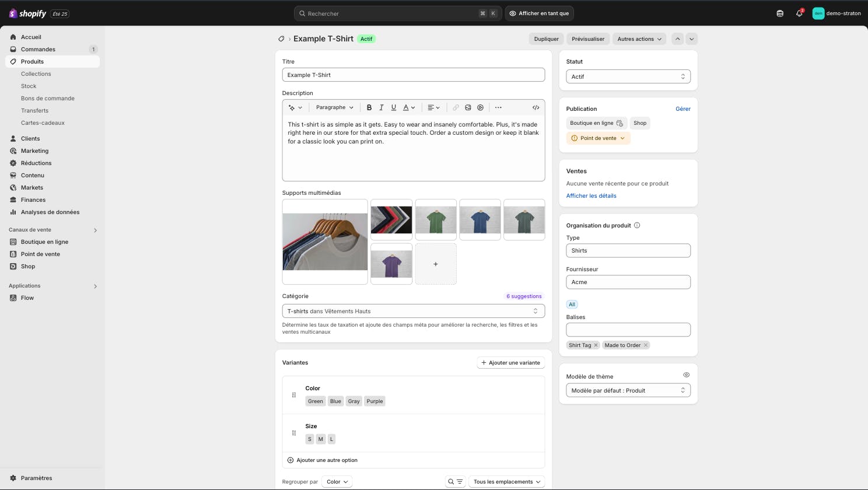Open the 6 suggestions link for Catégorie

click(523, 296)
